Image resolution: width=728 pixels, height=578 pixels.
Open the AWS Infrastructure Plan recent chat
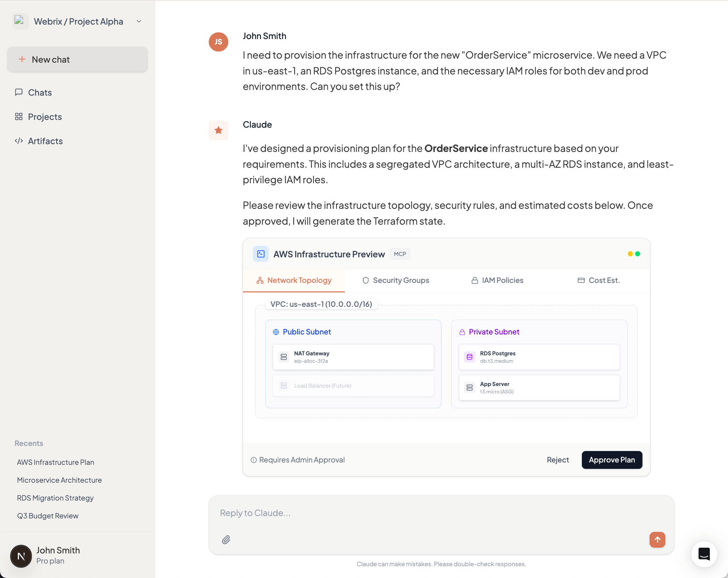(55, 462)
